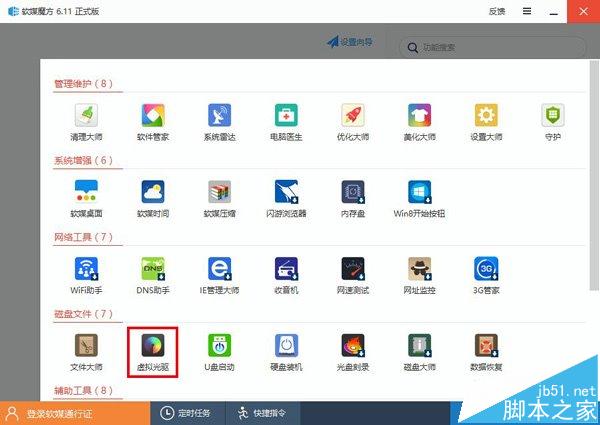
Task: Click 设置向导 setup wizard link
Action: click(x=350, y=42)
